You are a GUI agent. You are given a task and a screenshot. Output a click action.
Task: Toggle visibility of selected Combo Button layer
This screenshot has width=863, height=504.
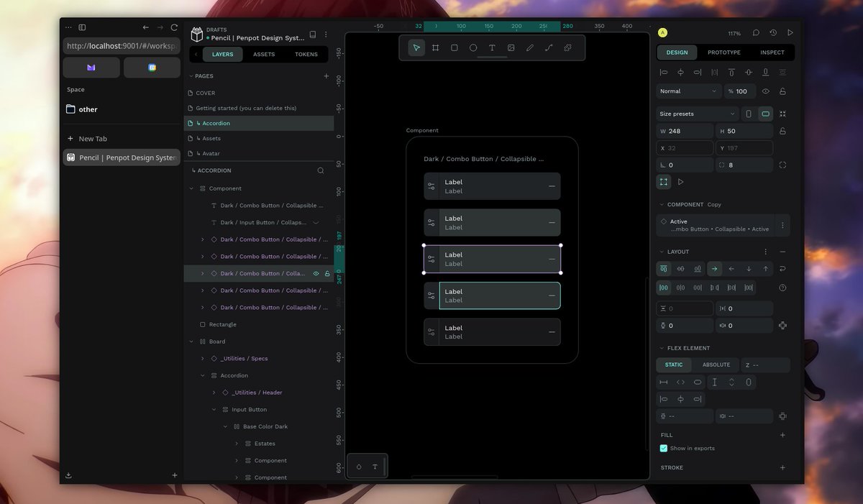coord(316,273)
